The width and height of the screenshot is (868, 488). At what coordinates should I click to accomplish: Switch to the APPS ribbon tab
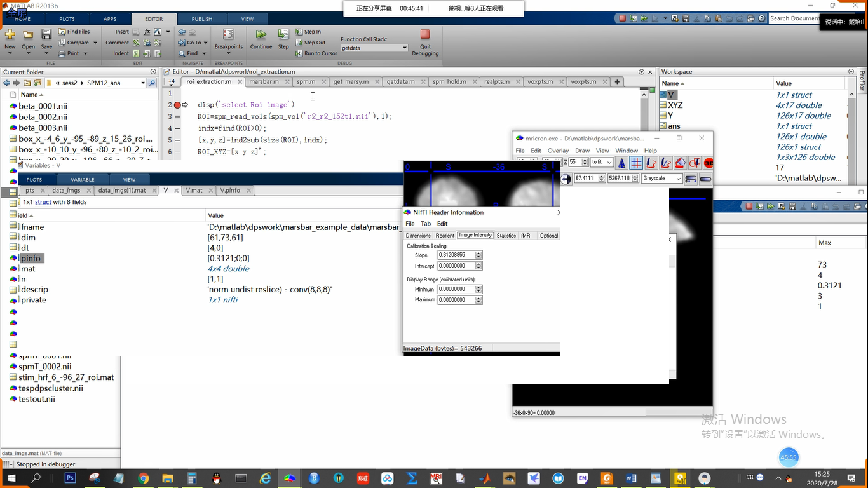(110, 19)
